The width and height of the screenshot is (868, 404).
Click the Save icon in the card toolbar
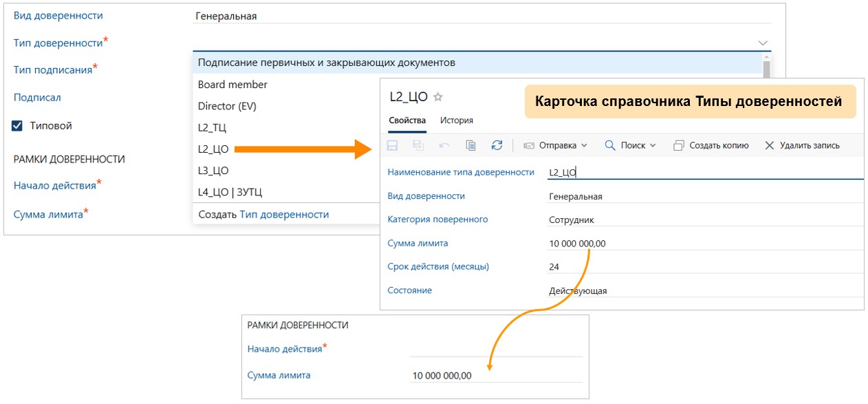pos(393,145)
